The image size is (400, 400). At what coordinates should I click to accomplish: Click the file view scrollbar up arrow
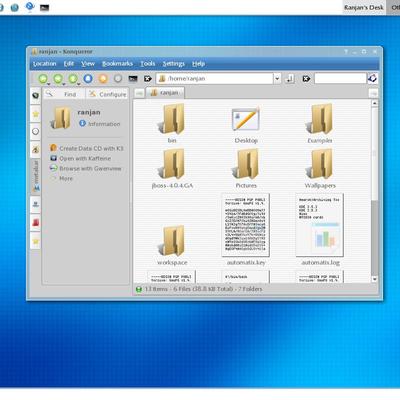(375, 103)
